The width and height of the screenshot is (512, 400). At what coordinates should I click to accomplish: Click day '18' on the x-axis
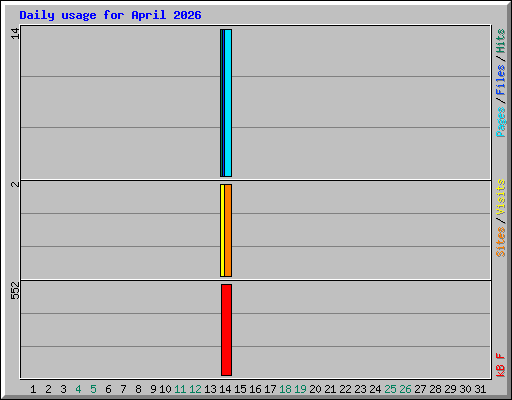pos(285,389)
